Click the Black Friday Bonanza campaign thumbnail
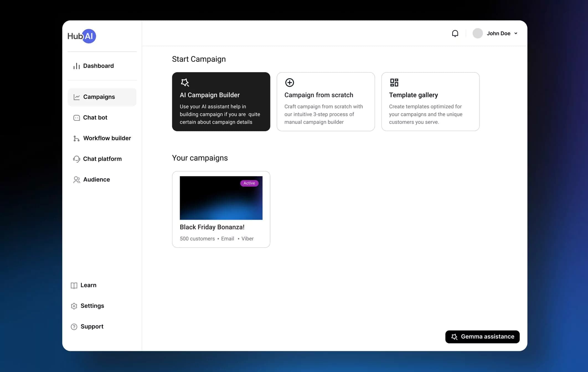The image size is (588, 372). [x=221, y=198]
